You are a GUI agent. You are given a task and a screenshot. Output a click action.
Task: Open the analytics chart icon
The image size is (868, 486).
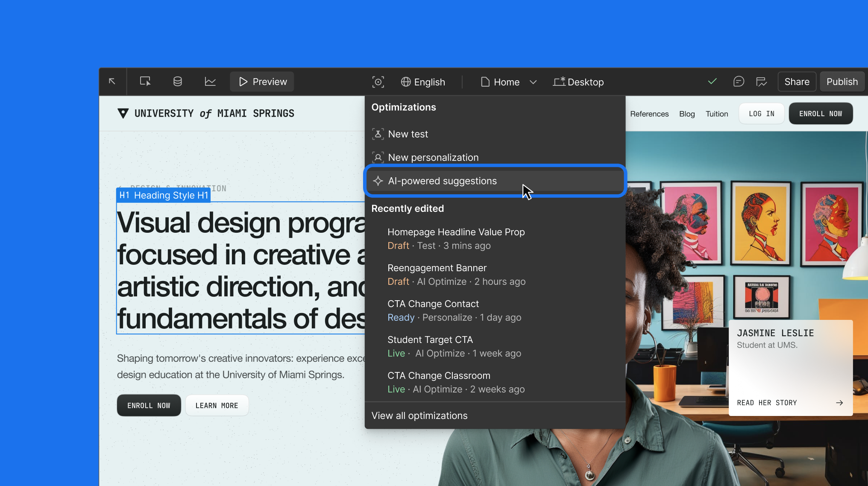tap(210, 82)
